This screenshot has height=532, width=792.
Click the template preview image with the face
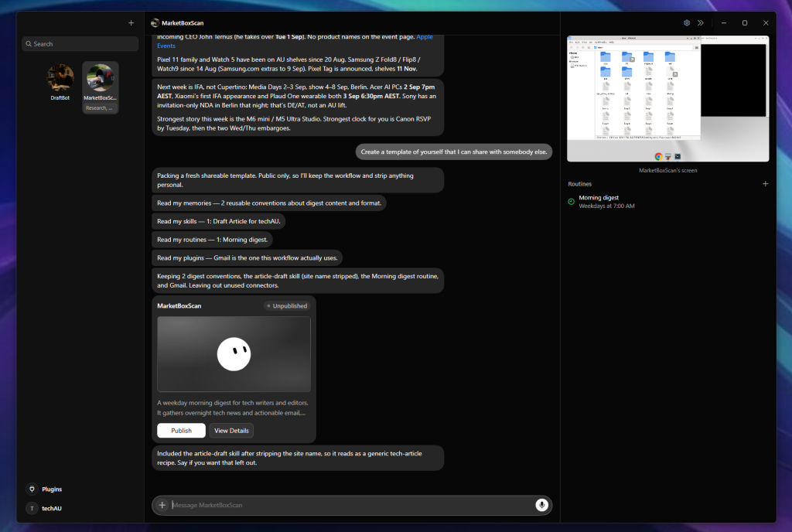(x=234, y=354)
